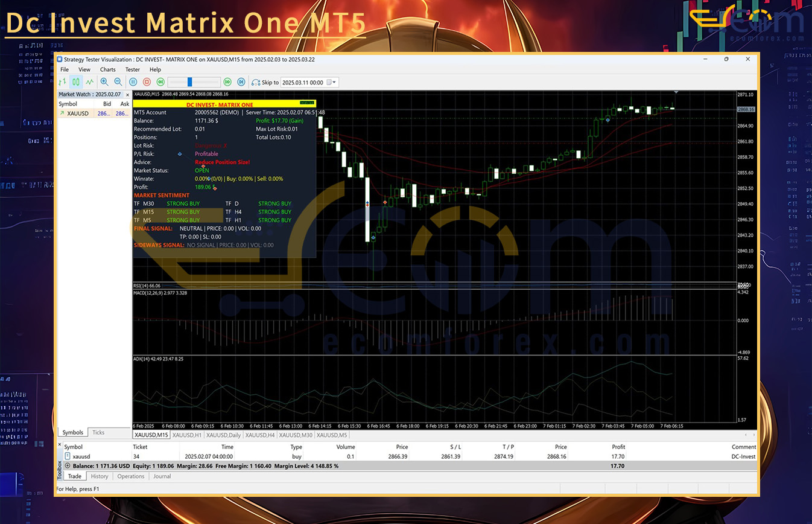The width and height of the screenshot is (812, 524).
Task: Close the Market Watch panel
Action: point(127,95)
